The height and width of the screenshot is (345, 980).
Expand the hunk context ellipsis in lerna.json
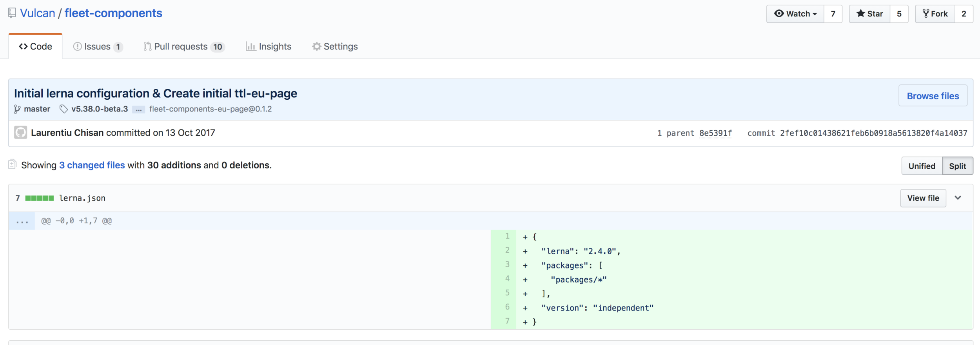(22, 221)
